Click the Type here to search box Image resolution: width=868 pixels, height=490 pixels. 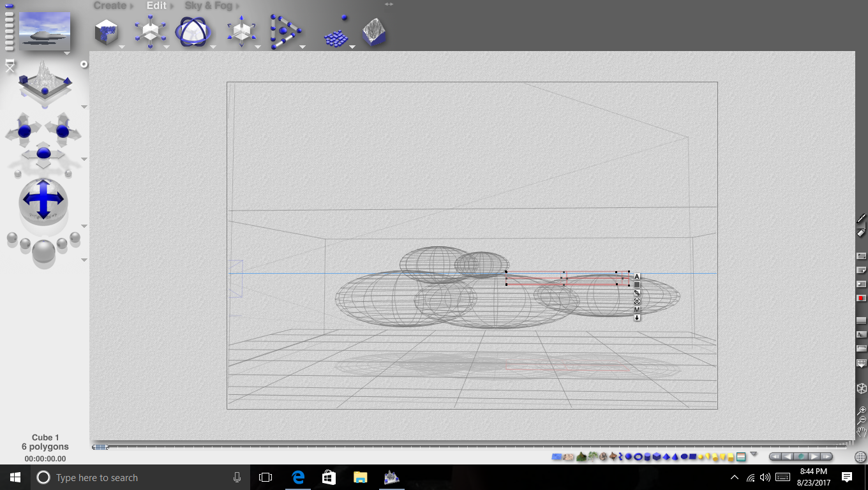coord(140,477)
